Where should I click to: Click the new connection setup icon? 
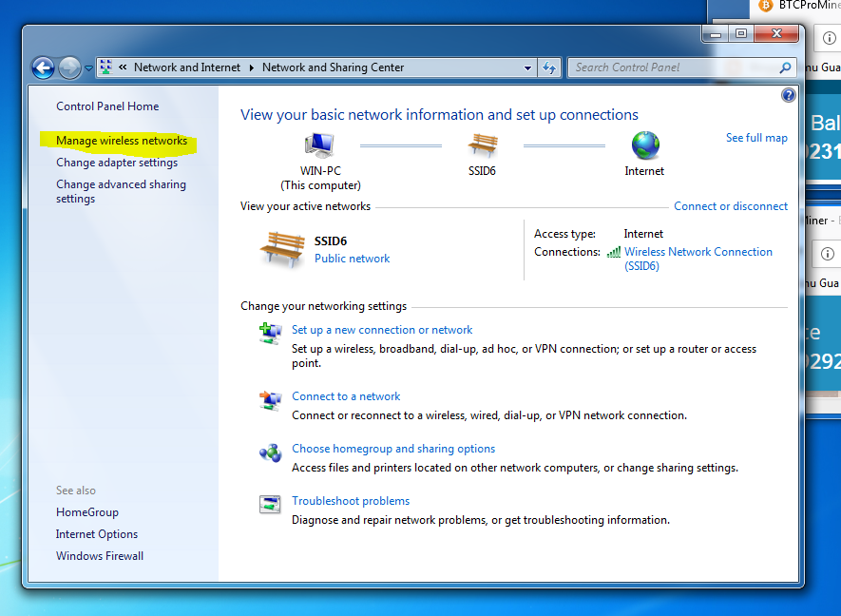coord(270,334)
